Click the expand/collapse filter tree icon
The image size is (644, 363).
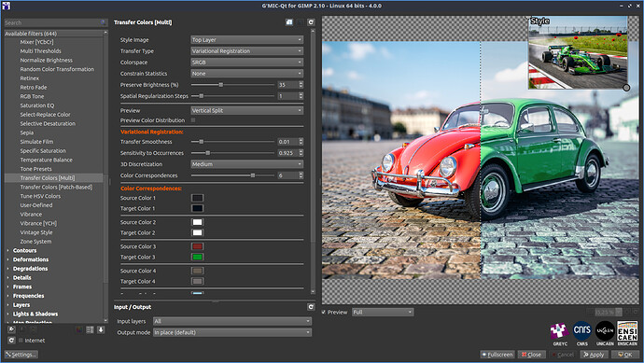(x=90, y=329)
